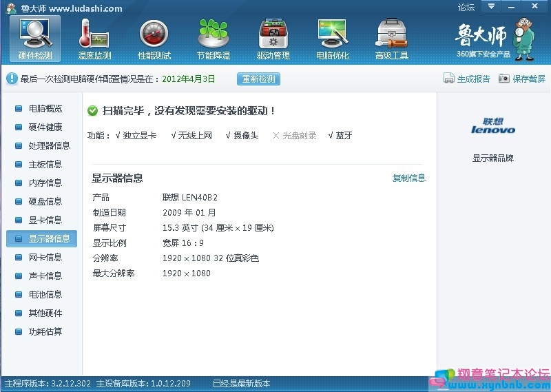Image resolution: width=551 pixels, height=392 pixels.
Task: Click the 显示器品牌 caption
Action: 493,158
